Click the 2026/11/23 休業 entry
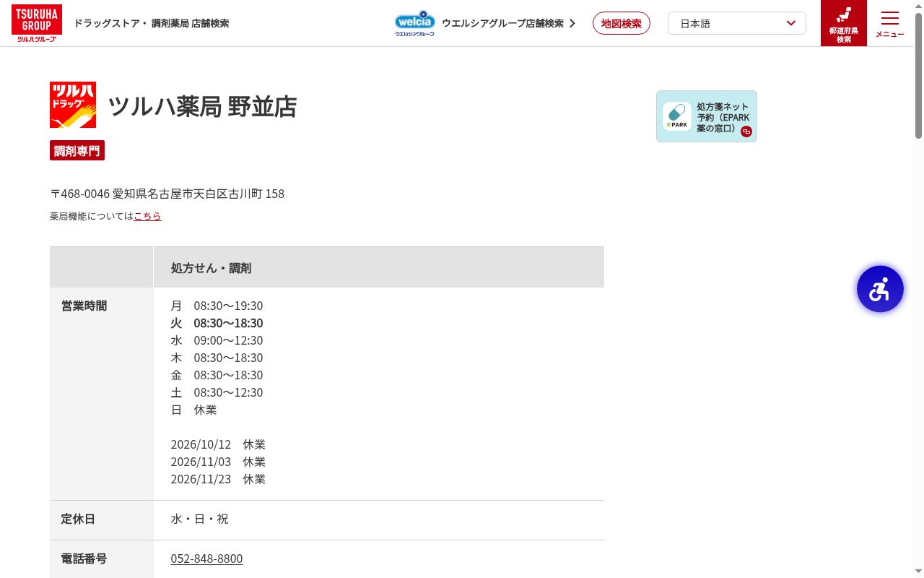Viewport: 924px width, 578px height. pos(218,479)
